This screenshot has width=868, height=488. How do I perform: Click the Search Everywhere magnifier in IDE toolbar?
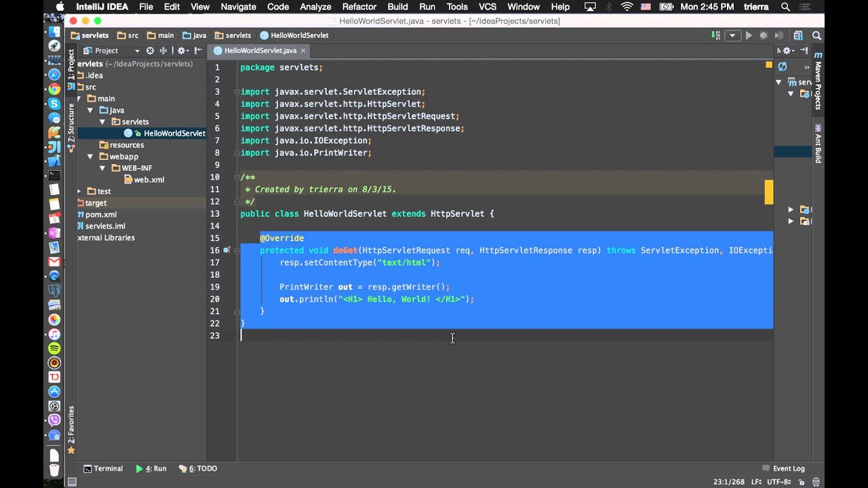(x=817, y=35)
